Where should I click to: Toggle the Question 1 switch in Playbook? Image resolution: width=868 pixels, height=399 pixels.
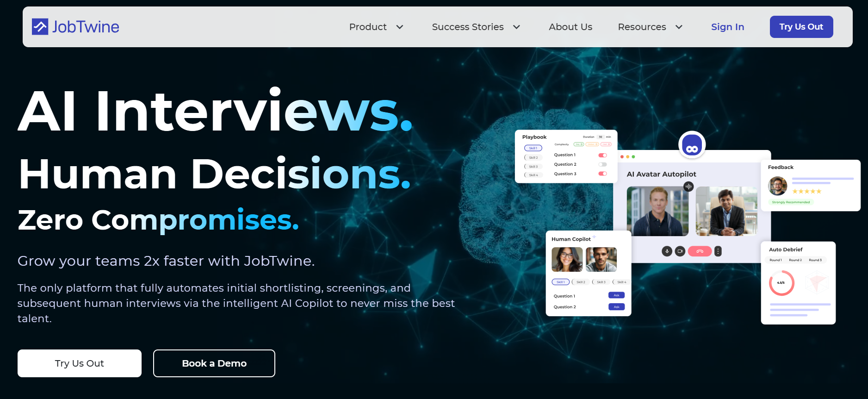point(602,155)
